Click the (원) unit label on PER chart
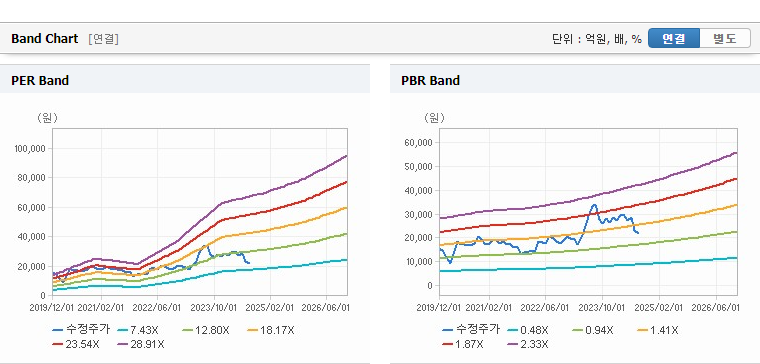The width and height of the screenshot is (760, 364). click(x=47, y=118)
